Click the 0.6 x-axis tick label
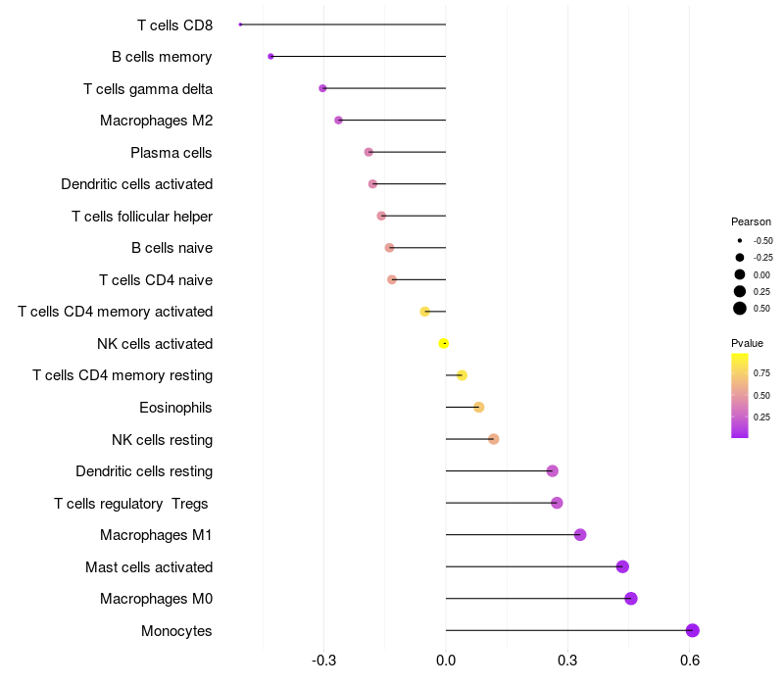This screenshot has width=784, height=686. [690, 661]
